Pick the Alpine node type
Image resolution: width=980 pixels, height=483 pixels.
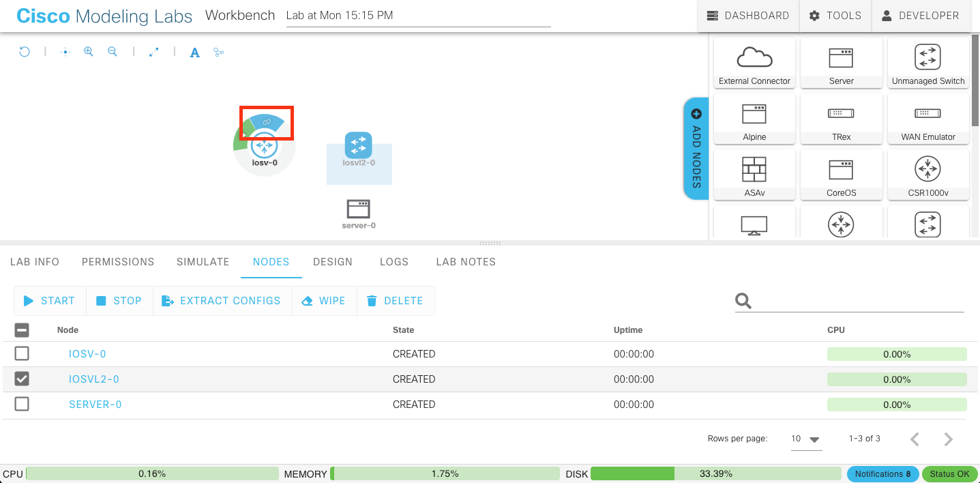pyautogui.click(x=754, y=119)
